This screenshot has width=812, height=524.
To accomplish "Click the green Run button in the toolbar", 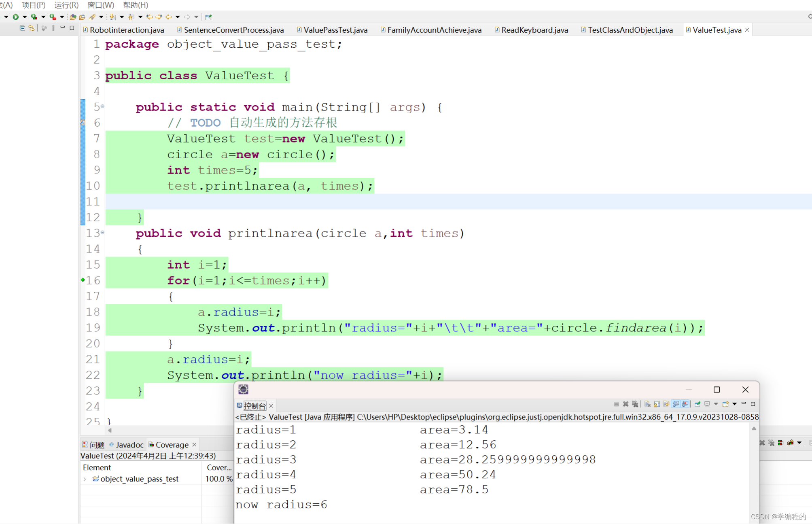I will (x=16, y=17).
